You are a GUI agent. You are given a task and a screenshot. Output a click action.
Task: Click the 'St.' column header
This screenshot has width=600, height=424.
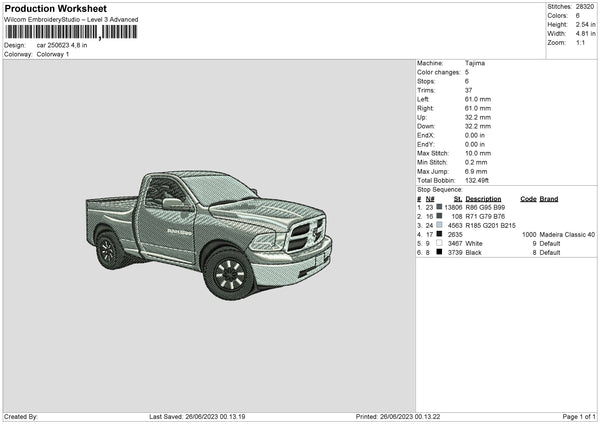coord(458,199)
